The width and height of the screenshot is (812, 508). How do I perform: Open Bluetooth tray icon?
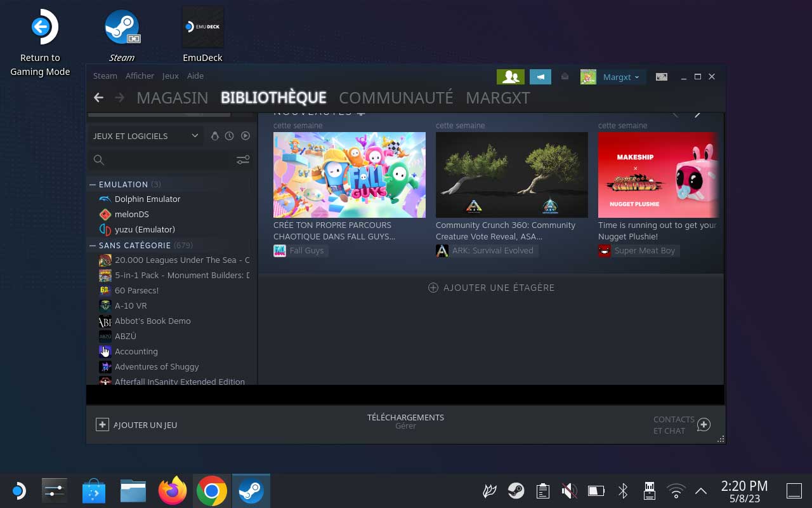point(623,491)
